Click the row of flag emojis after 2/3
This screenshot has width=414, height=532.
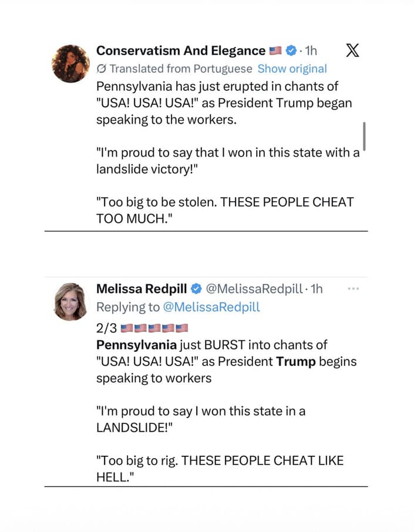[x=154, y=328]
